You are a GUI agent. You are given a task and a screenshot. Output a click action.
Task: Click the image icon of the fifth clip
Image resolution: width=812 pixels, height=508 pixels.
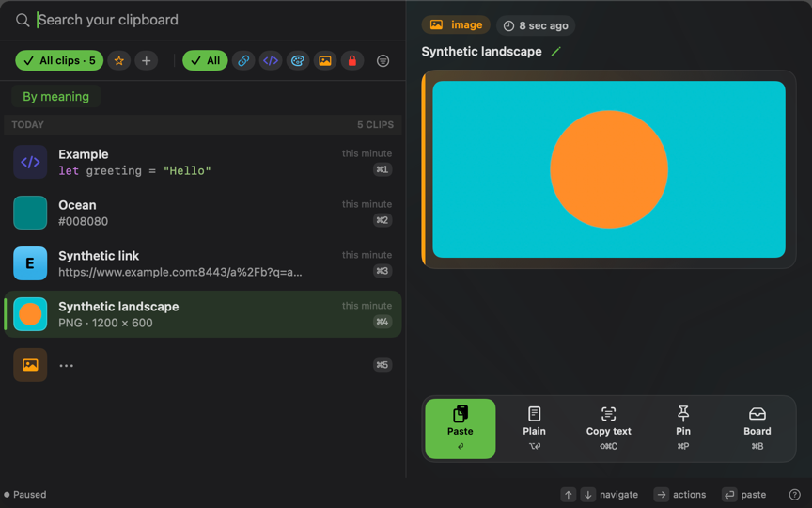(x=30, y=365)
